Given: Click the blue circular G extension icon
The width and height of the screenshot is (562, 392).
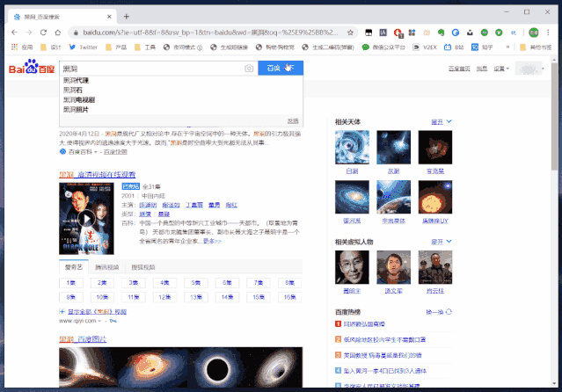Looking at the screenshot, I should [x=456, y=33].
